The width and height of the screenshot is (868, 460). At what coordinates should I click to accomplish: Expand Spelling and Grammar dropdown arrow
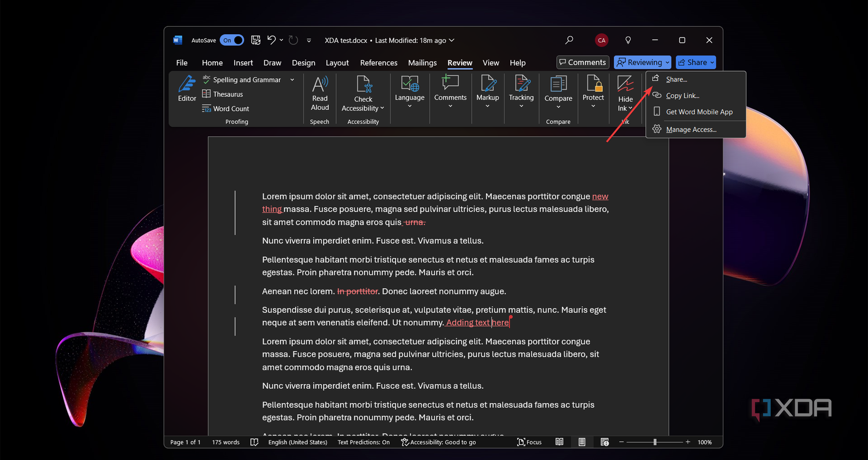(x=292, y=80)
